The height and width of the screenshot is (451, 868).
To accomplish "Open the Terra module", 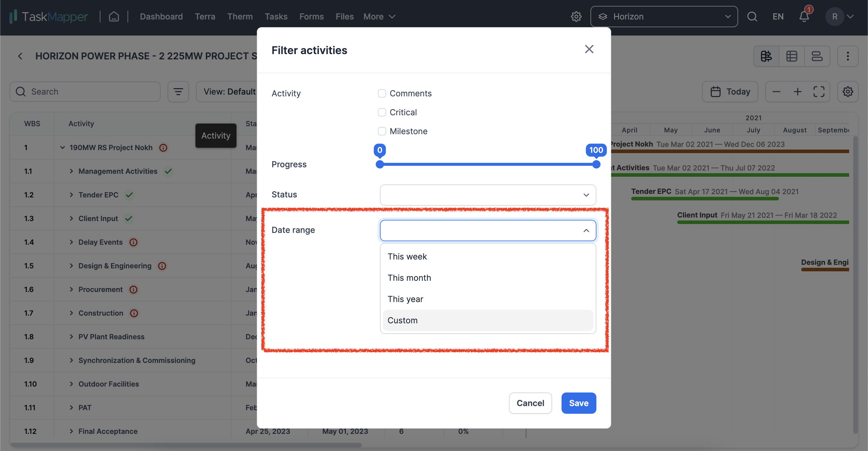I will 205,15.
